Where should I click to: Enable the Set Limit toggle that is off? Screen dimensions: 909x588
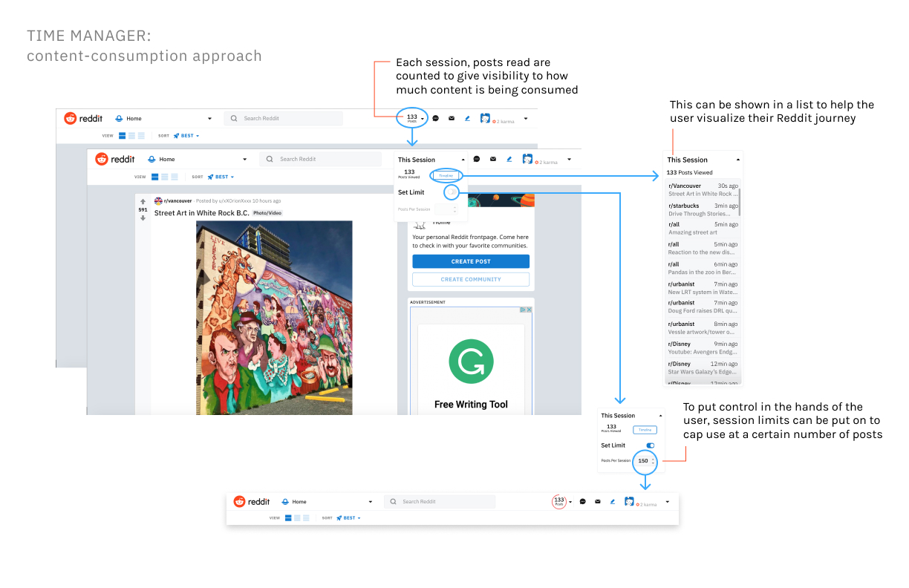452,192
